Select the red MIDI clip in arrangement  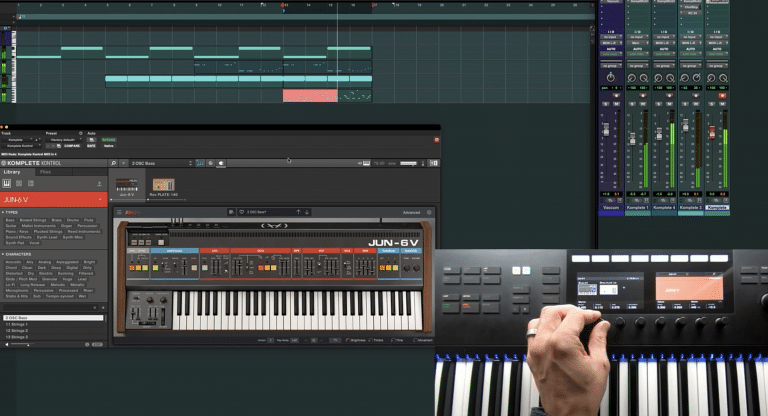(310, 96)
